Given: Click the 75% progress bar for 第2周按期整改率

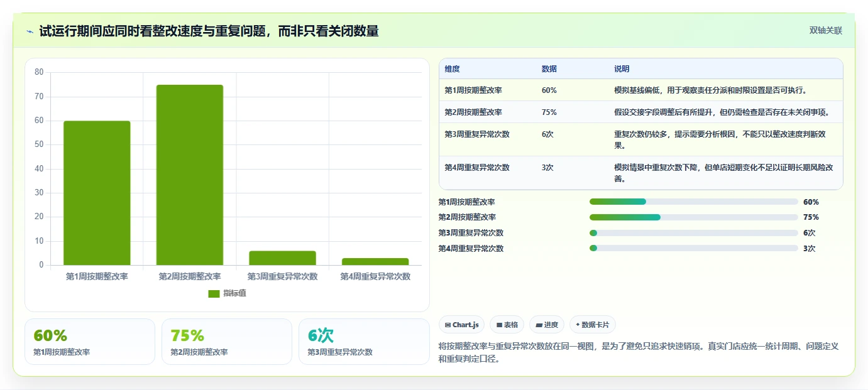Looking at the screenshot, I should 694,217.
